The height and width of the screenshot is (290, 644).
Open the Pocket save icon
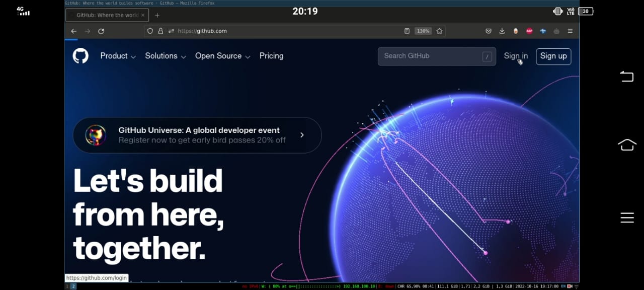pos(488,31)
